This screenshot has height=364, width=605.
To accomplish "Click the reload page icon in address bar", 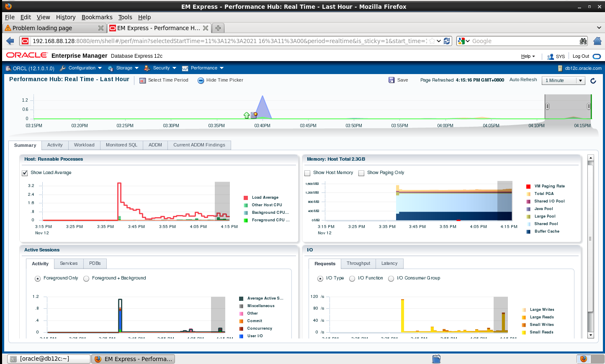I will [x=447, y=41].
